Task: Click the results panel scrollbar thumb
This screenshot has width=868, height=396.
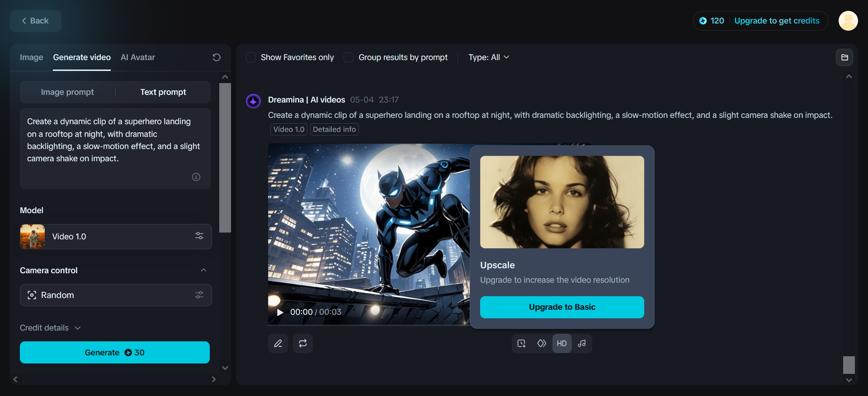Action: click(849, 365)
